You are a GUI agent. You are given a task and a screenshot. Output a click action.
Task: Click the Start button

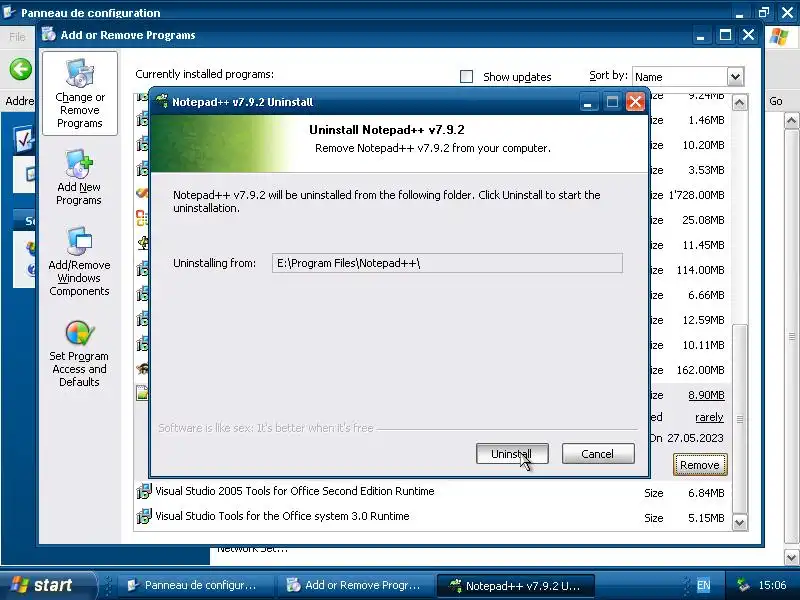pyautogui.click(x=48, y=585)
